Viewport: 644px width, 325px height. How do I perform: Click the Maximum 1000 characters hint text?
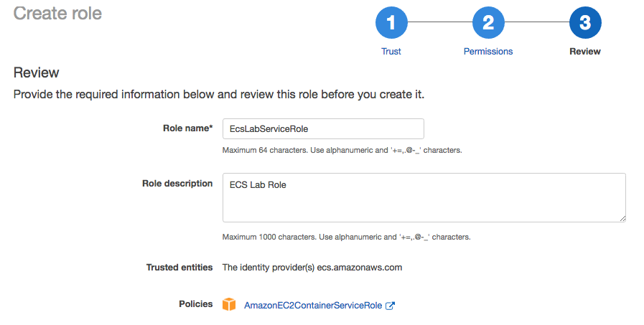tap(346, 237)
